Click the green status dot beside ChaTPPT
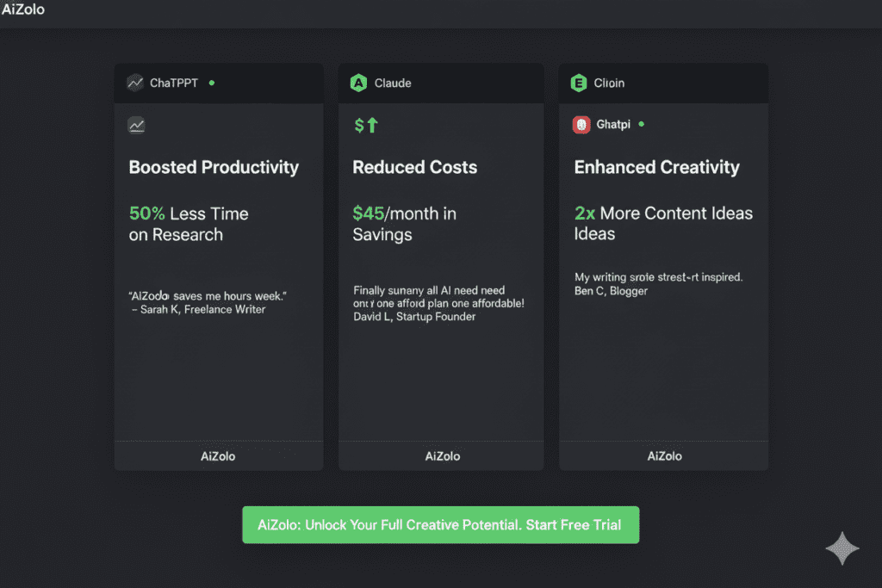 (x=212, y=83)
